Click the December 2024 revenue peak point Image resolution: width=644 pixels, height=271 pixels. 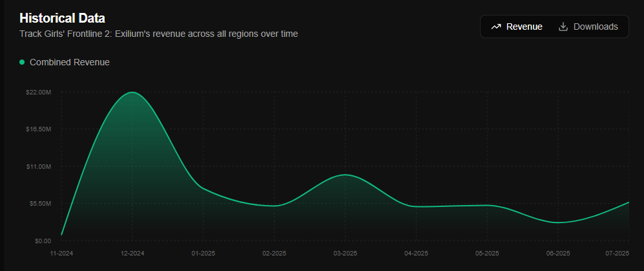132,92
